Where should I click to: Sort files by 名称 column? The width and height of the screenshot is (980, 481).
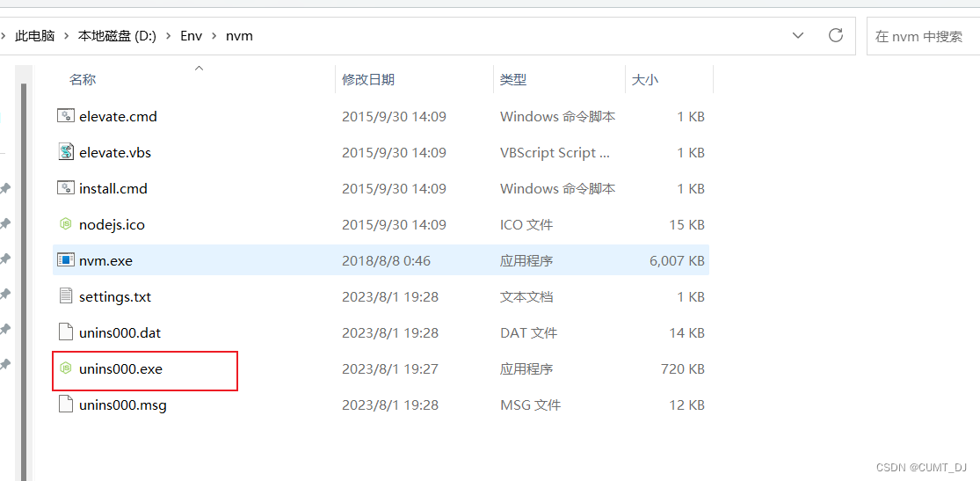click(82, 79)
